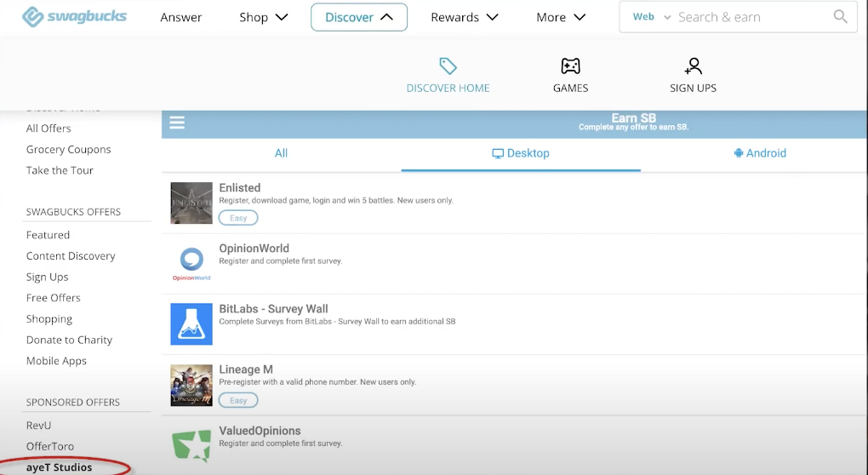
Task: Select Sign Ups in sidebar list
Action: coord(48,277)
